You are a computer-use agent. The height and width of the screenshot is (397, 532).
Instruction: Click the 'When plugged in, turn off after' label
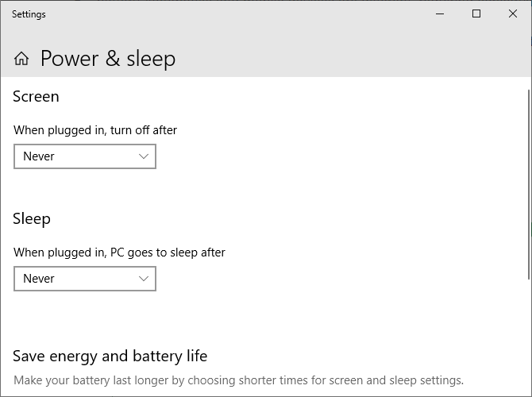click(x=95, y=130)
